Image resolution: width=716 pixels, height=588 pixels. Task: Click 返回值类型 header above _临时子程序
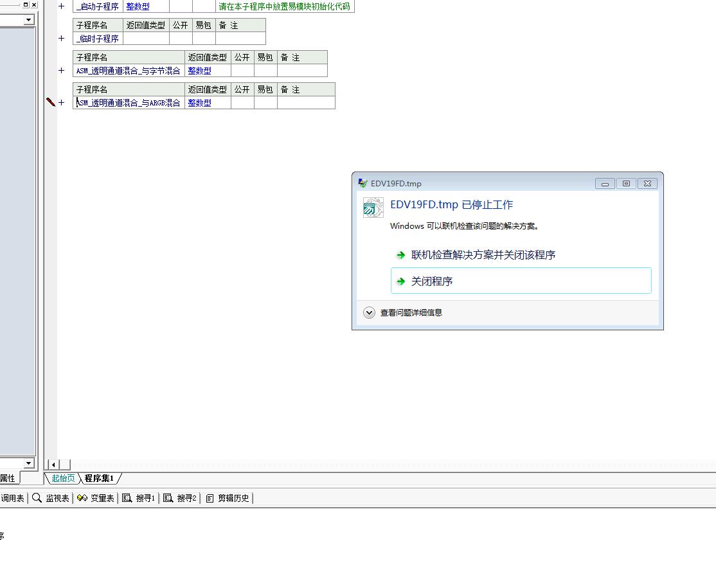(146, 25)
